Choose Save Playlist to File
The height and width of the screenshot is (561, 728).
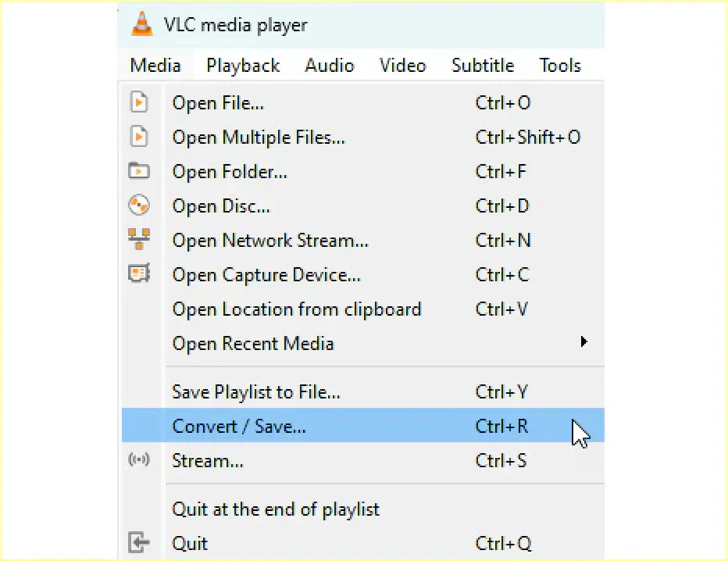coord(255,391)
